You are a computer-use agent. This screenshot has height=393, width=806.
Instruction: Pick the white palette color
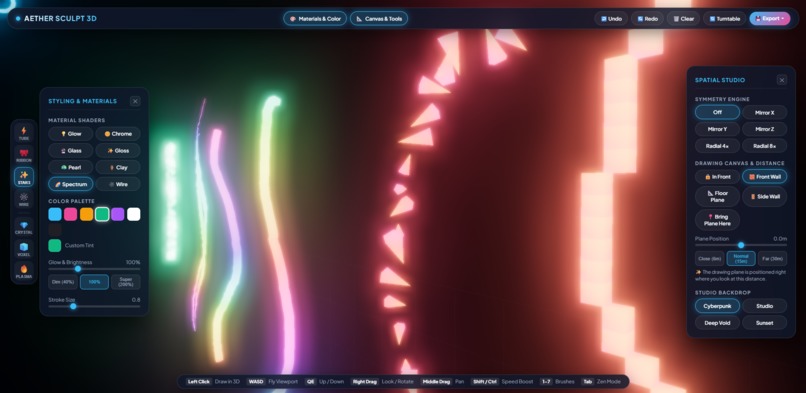134,214
